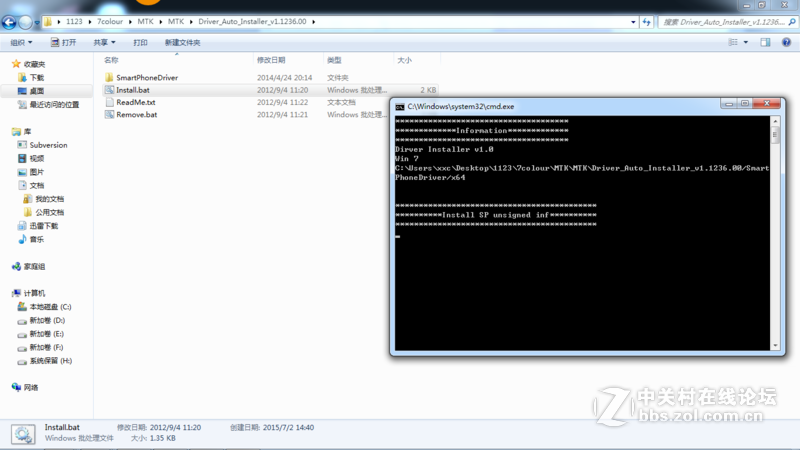Select 收藏夹 in navigation pane

click(34, 64)
